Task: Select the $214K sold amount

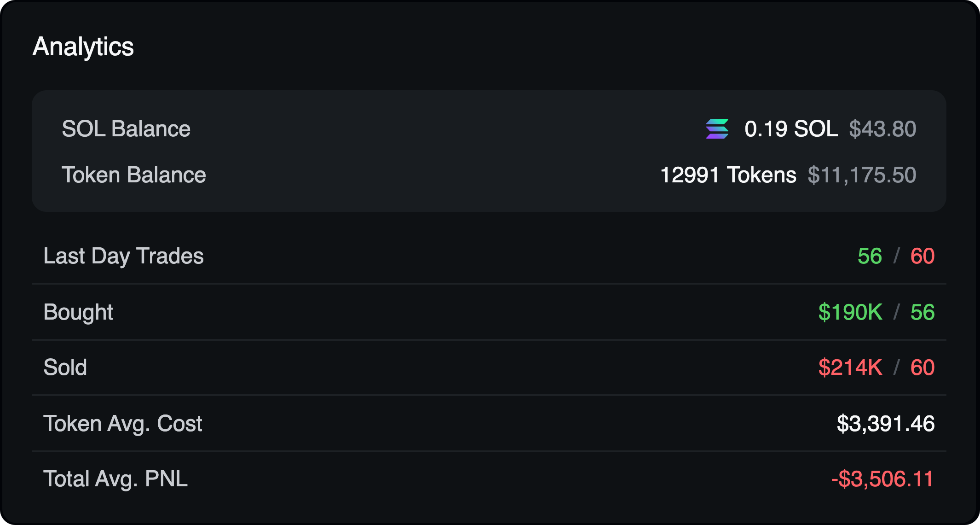Action: pyautogui.click(x=851, y=367)
